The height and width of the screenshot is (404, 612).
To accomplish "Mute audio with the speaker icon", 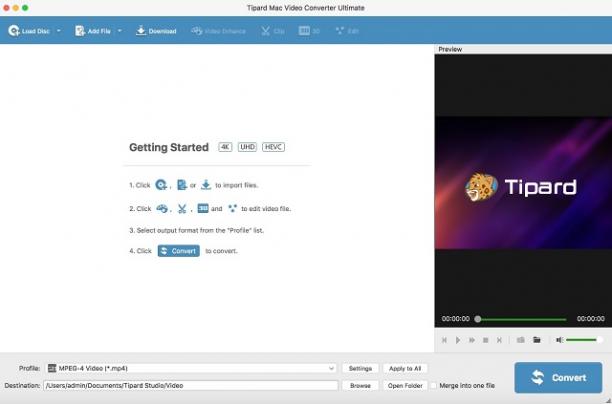I will pos(559,340).
